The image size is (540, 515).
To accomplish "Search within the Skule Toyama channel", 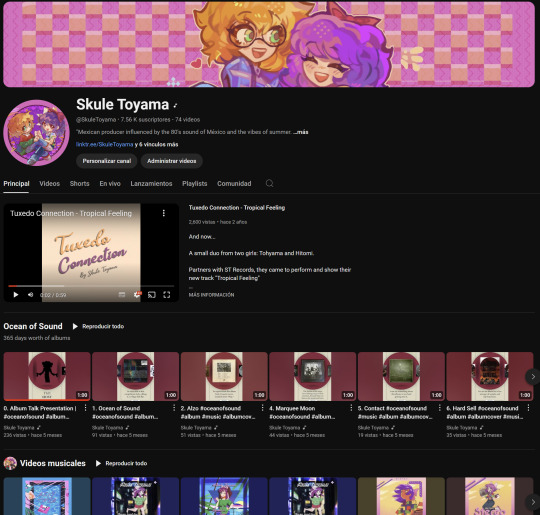I will pyautogui.click(x=270, y=183).
